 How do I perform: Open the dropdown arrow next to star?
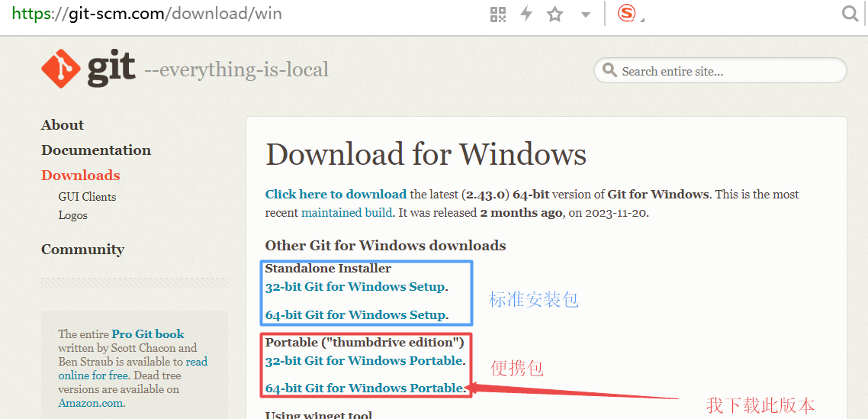pyautogui.click(x=586, y=15)
